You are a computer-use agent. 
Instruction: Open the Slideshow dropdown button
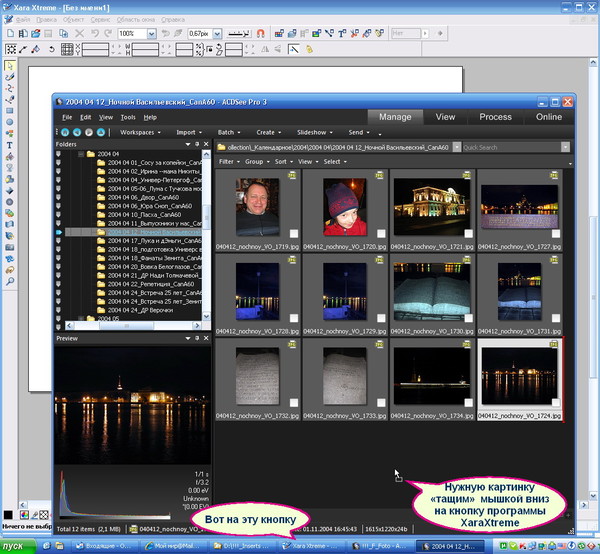coord(315,132)
